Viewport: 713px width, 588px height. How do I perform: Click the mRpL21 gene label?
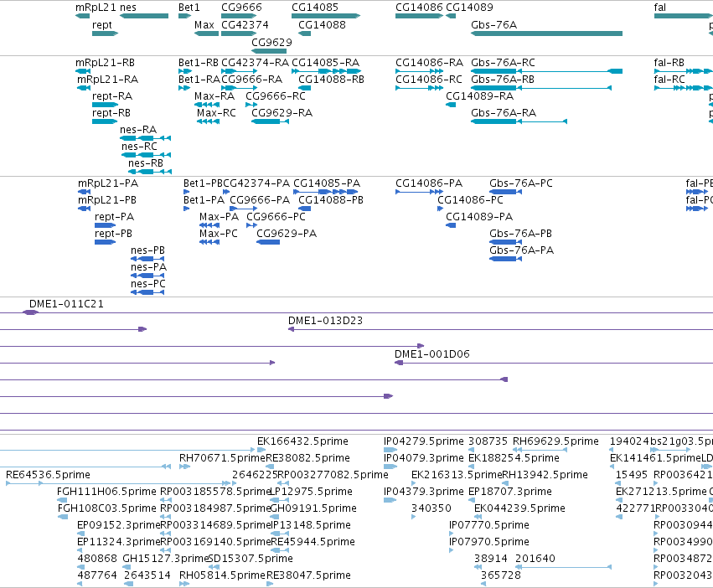click(95, 8)
